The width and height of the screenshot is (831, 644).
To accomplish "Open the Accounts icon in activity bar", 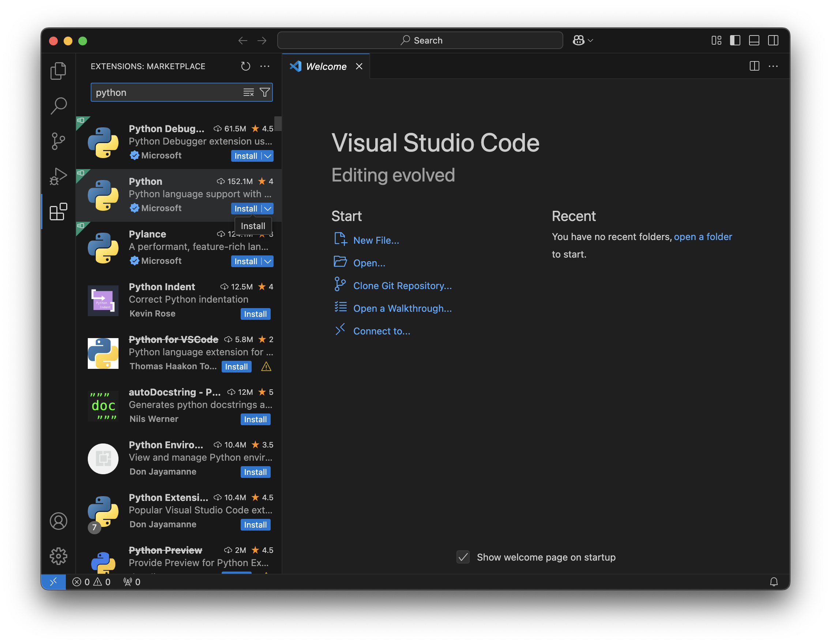I will [x=58, y=521].
